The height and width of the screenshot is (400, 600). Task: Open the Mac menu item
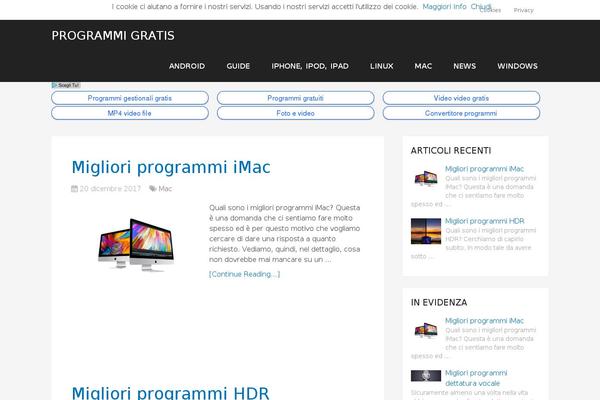[423, 66]
